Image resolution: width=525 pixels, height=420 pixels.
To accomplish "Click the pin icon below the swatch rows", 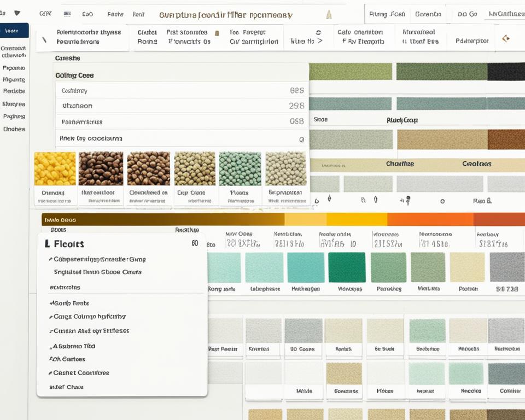I will (x=407, y=201).
